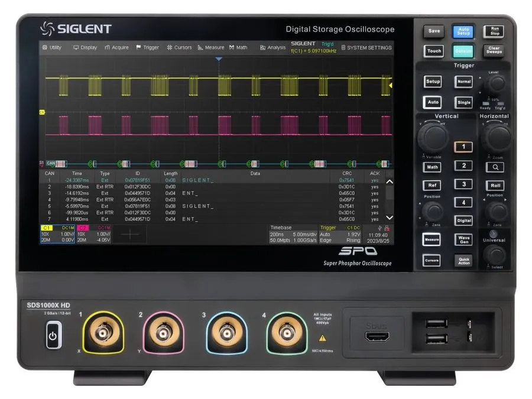Toggle channel 1 button
The width and height of the screenshot is (532, 399).
pyautogui.click(x=463, y=147)
